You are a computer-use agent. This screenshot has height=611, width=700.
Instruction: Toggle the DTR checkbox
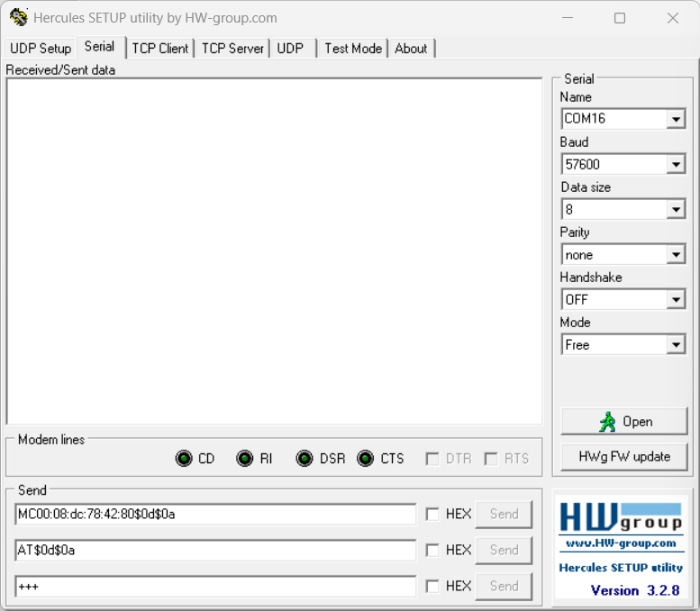[432, 459]
